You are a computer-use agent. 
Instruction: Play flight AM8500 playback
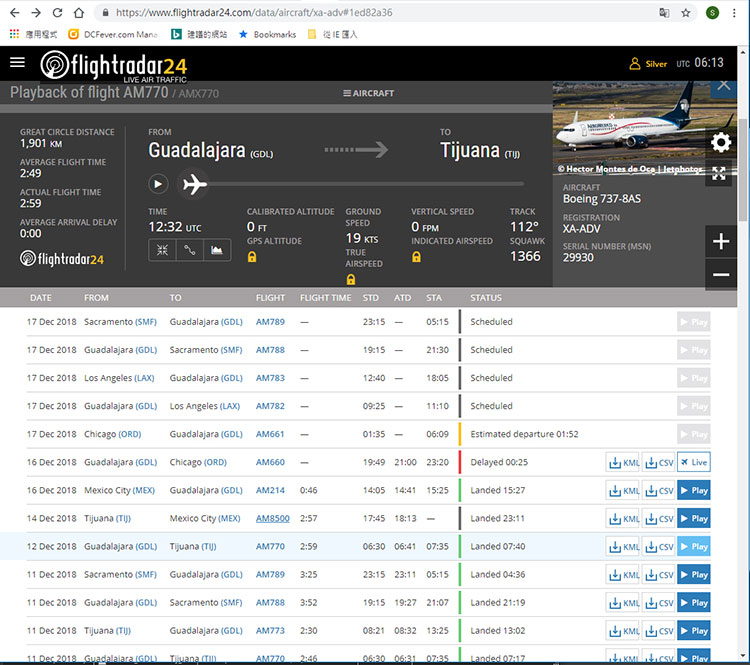click(694, 519)
